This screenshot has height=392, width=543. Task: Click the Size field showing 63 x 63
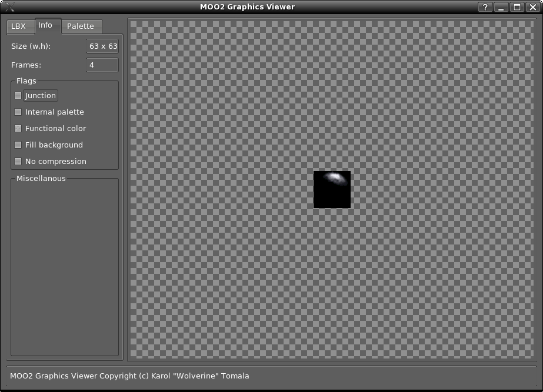point(102,46)
